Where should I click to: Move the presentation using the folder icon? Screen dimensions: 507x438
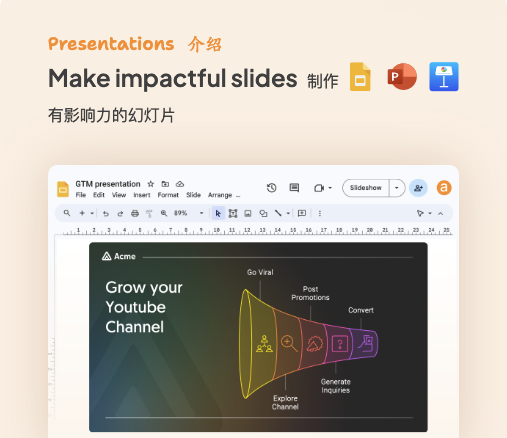click(165, 184)
